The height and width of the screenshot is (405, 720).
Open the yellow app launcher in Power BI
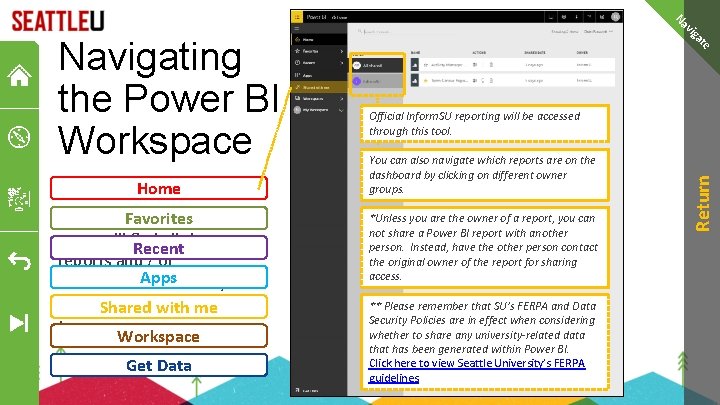pos(297,17)
